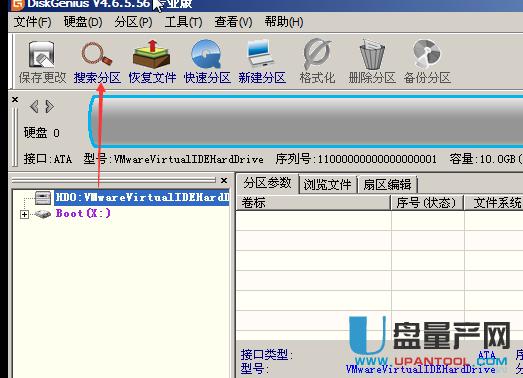Open the 文件(F) menu
Screen dimensions: 523x378
32,22
